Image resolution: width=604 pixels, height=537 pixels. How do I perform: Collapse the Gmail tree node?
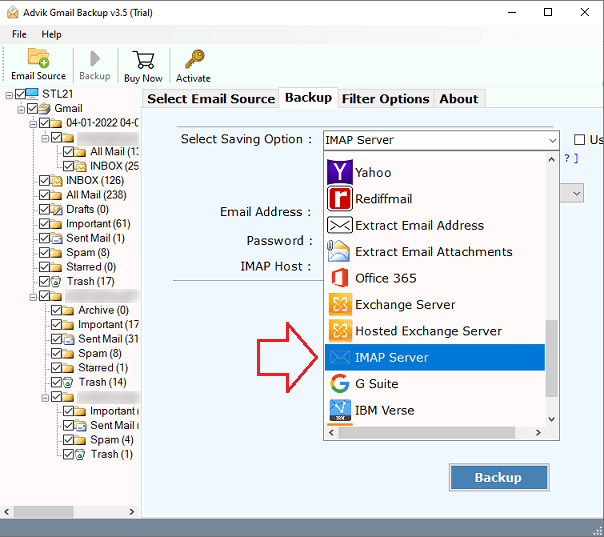(21, 109)
